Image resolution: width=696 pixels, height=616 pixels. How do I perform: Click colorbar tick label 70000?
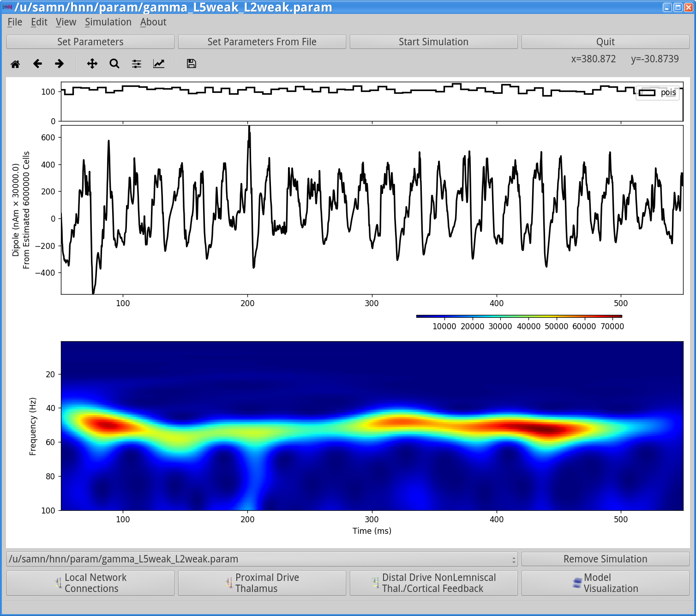coord(612,326)
